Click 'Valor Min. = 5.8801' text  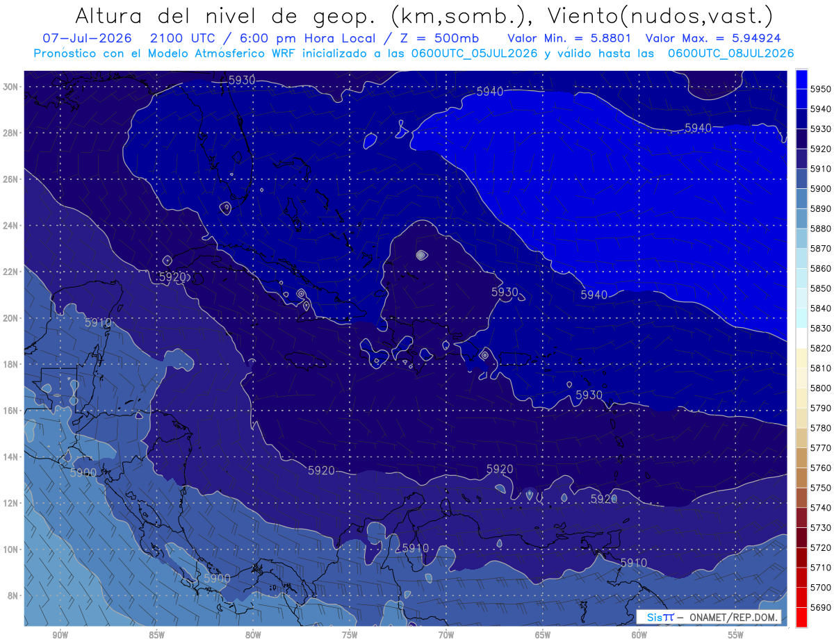pos(569,38)
